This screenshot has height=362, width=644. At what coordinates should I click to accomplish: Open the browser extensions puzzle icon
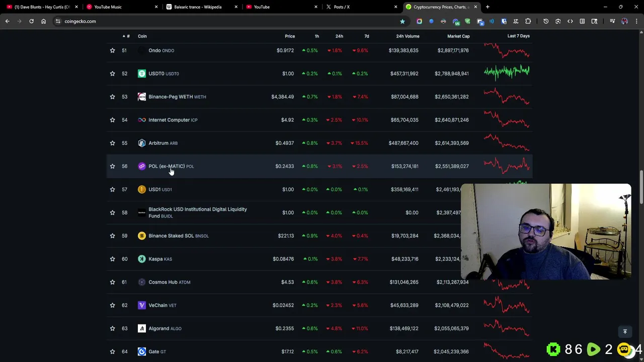pos(528,21)
